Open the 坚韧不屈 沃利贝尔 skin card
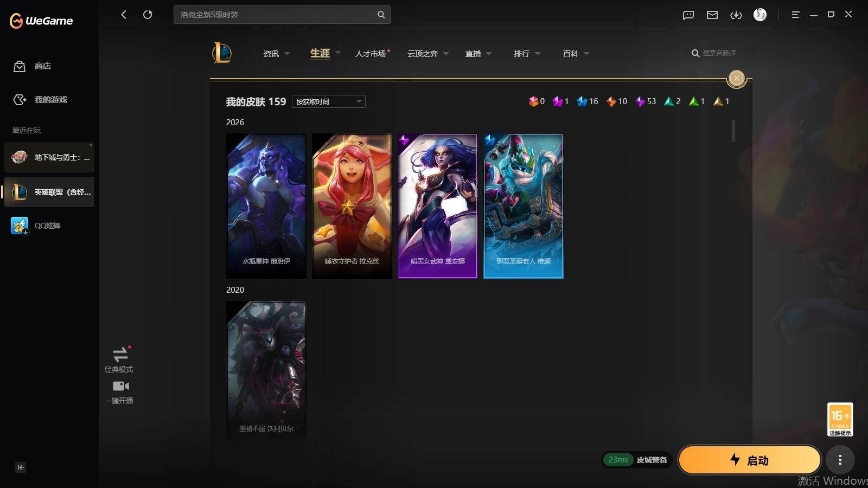 (x=266, y=370)
